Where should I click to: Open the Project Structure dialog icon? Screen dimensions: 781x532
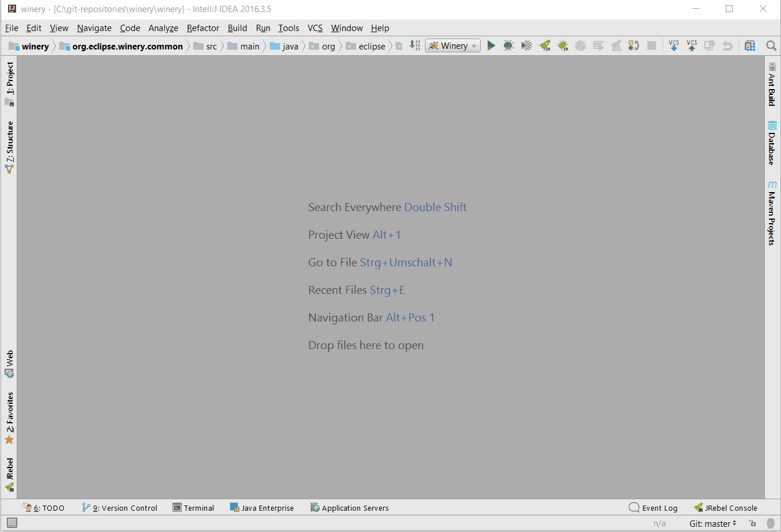click(750, 45)
